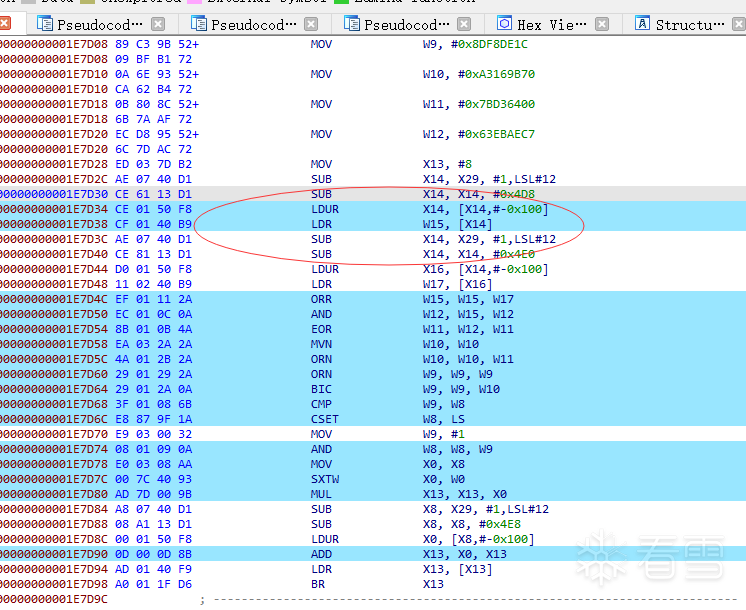Click operand #0x4E8 in SUB X8
This screenshot has width=746, height=610.
pos(500,524)
